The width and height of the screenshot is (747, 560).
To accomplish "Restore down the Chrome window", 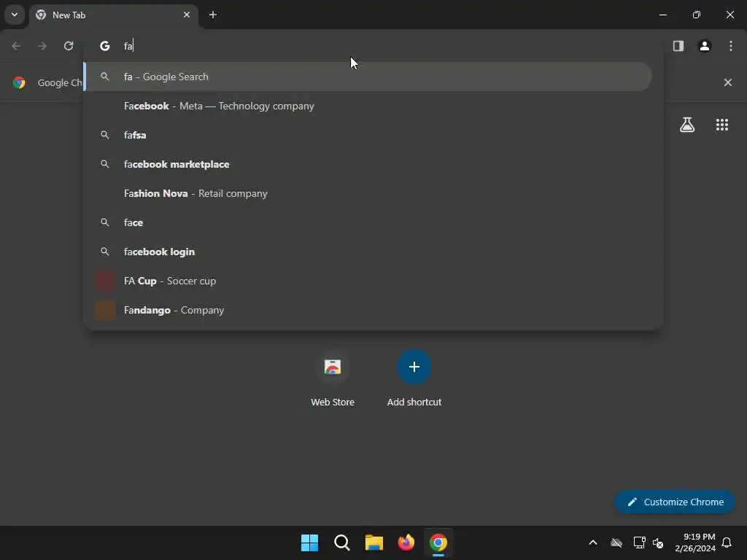I will point(697,15).
